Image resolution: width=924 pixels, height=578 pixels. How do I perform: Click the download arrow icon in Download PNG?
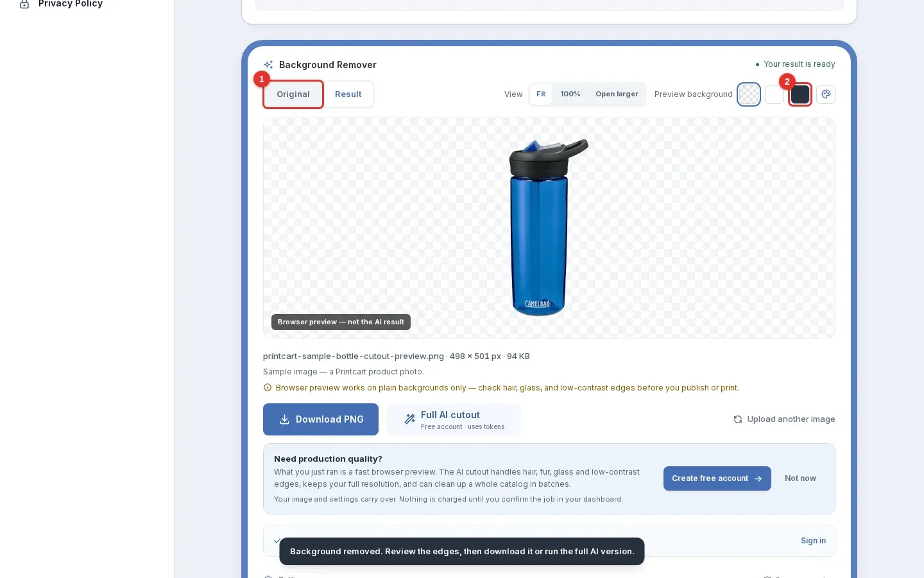click(284, 419)
